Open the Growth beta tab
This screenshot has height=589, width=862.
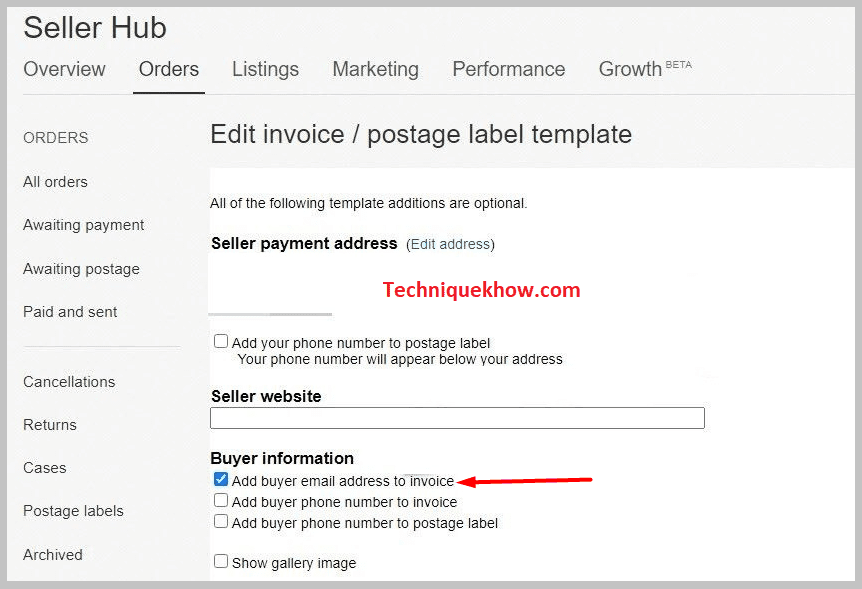tap(645, 69)
